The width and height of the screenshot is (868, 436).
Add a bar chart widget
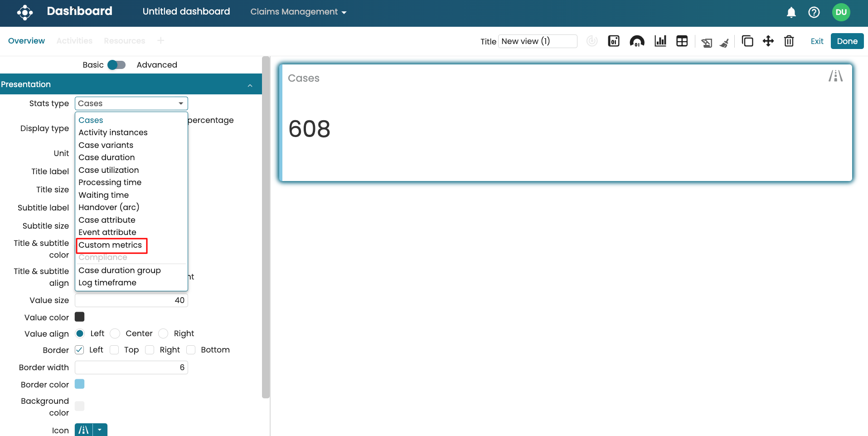pos(660,41)
